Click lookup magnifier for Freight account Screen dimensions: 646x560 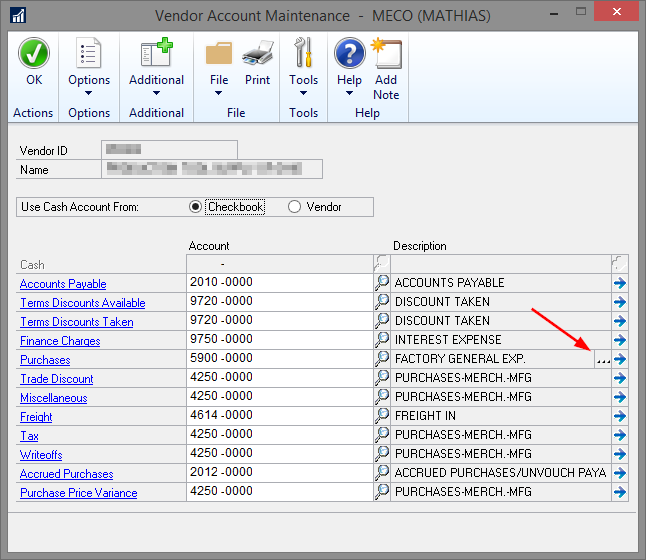pyautogui.click(x=381, y=416)
